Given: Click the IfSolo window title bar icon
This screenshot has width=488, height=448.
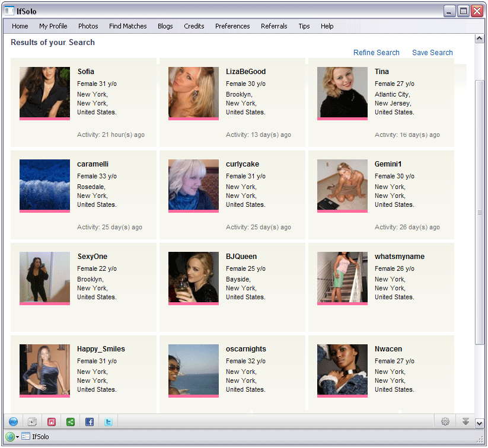Looking at the screenshot, I should coord(9,11).
